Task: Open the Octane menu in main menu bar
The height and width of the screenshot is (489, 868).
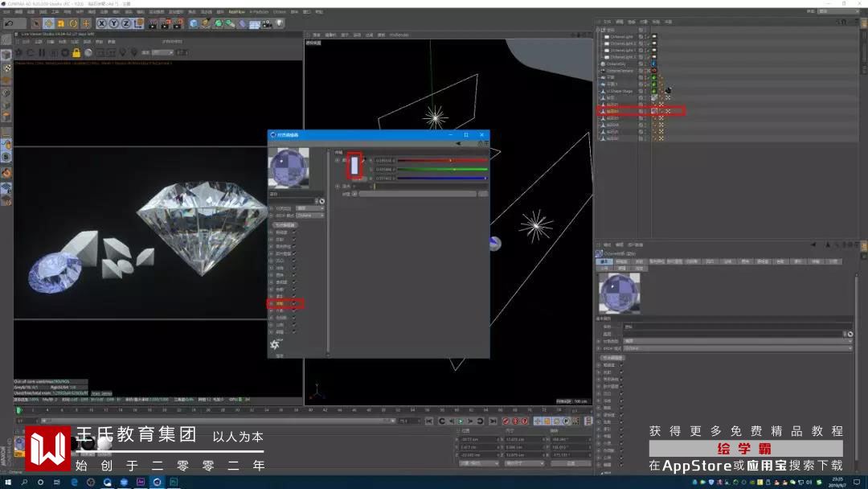Action: 280,11
